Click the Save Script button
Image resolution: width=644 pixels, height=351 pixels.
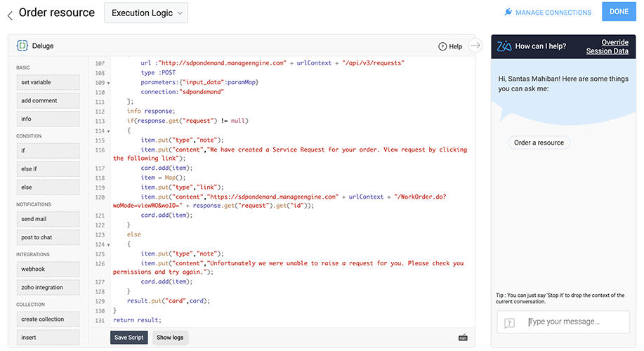tap(129, 338)
